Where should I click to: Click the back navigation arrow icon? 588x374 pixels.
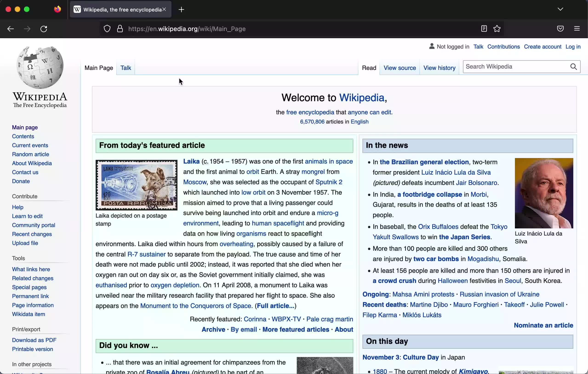[x=10, y=29]
